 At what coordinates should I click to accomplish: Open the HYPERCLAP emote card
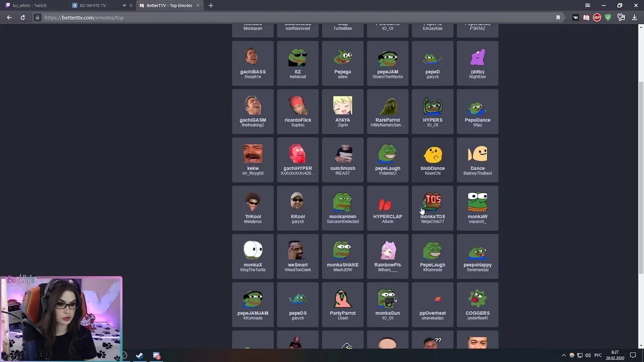pos(387,208)
